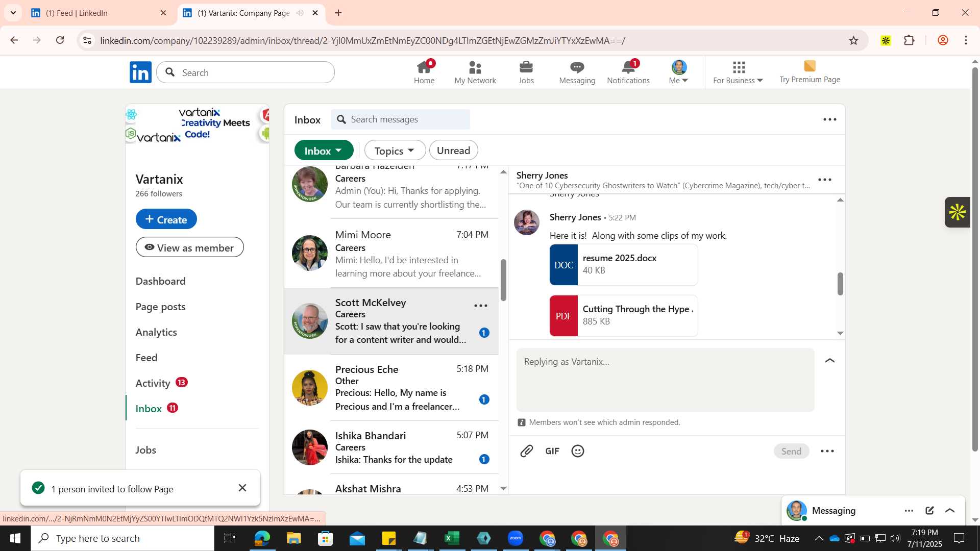Expand the green Inbox filter dropdown

point(324,151)
